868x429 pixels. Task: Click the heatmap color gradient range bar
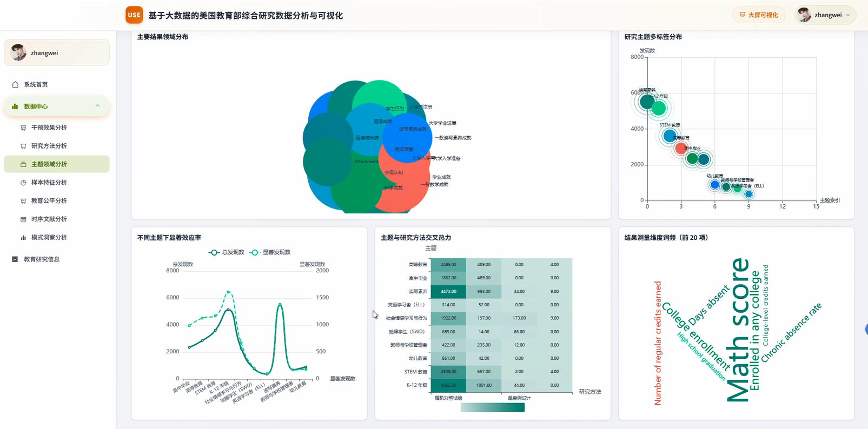click(x=493, y=407)
